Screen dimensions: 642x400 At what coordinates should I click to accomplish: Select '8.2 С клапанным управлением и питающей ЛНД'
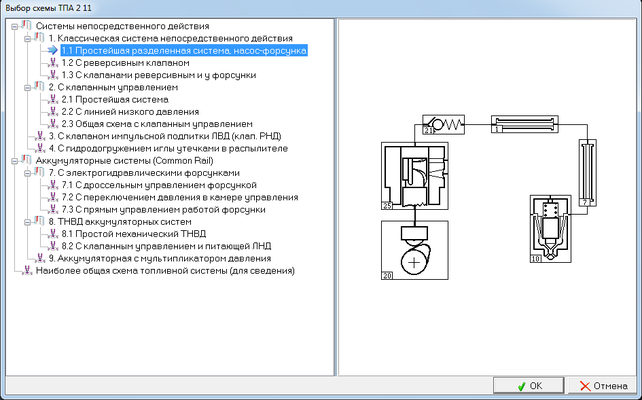166,246
